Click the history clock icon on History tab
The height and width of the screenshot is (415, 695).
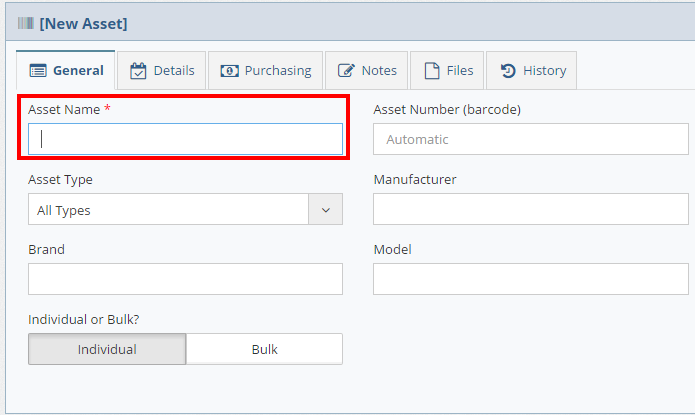pos(508,71)
